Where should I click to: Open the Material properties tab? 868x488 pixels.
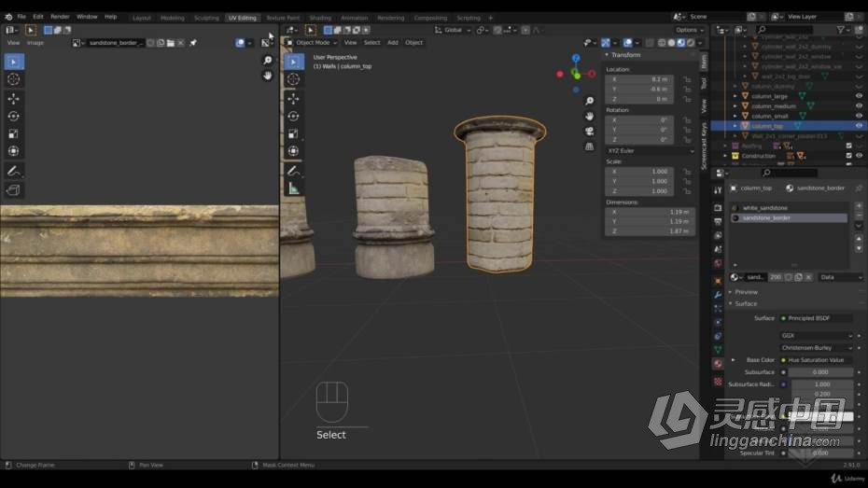(718, 364)
